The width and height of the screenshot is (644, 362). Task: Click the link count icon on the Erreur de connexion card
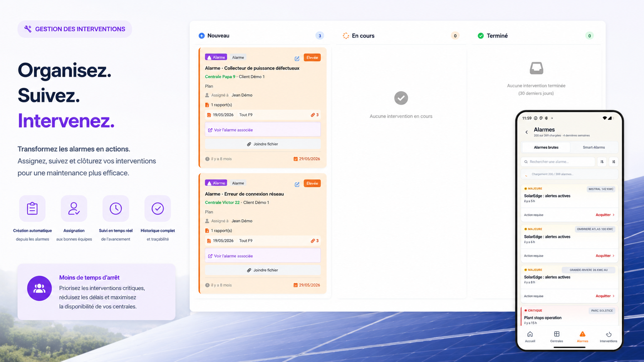(313, 241)
